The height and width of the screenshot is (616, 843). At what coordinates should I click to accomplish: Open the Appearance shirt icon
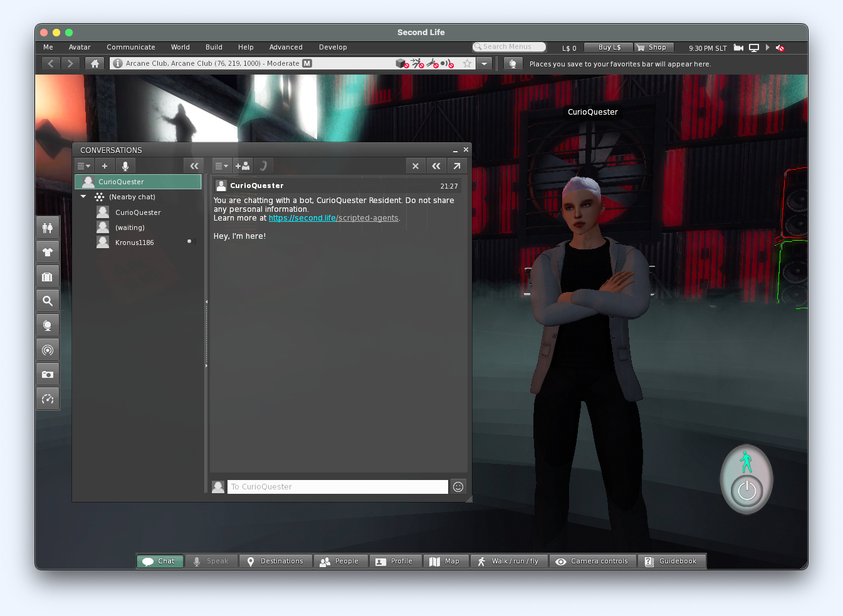point(48,253)
